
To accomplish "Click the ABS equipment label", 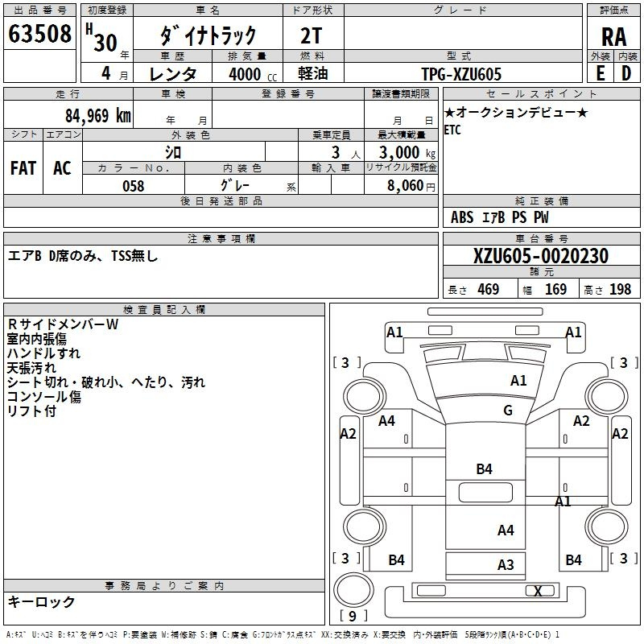I will (461, 217).
